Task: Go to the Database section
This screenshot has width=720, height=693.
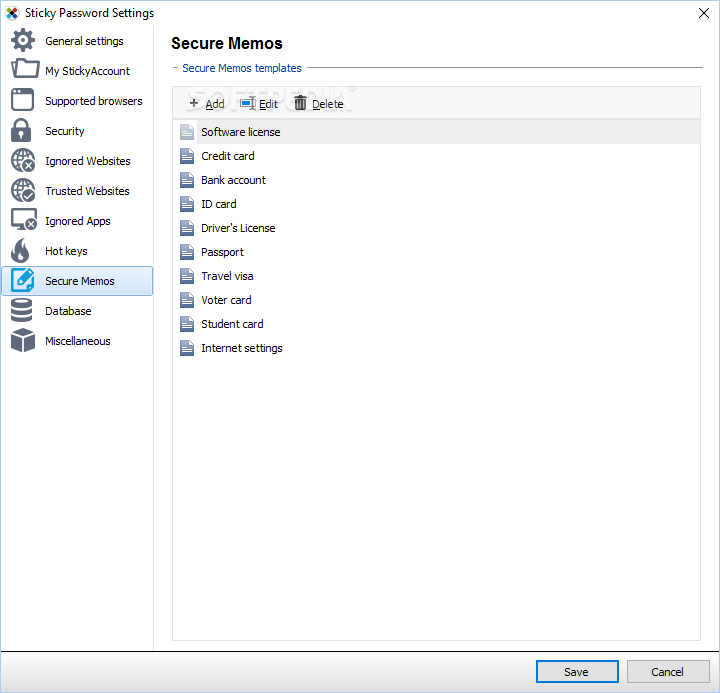Action: coord(77,311)
